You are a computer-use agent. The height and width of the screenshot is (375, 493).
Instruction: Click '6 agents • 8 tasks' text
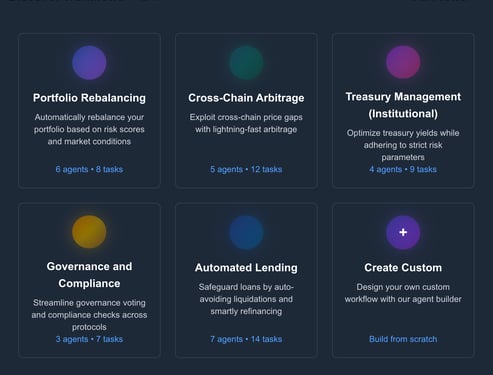89,169
